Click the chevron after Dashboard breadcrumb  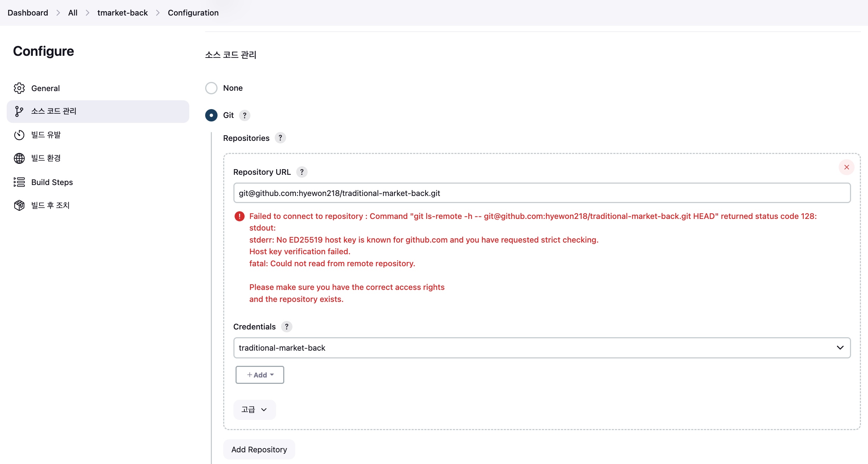[58, 13]
